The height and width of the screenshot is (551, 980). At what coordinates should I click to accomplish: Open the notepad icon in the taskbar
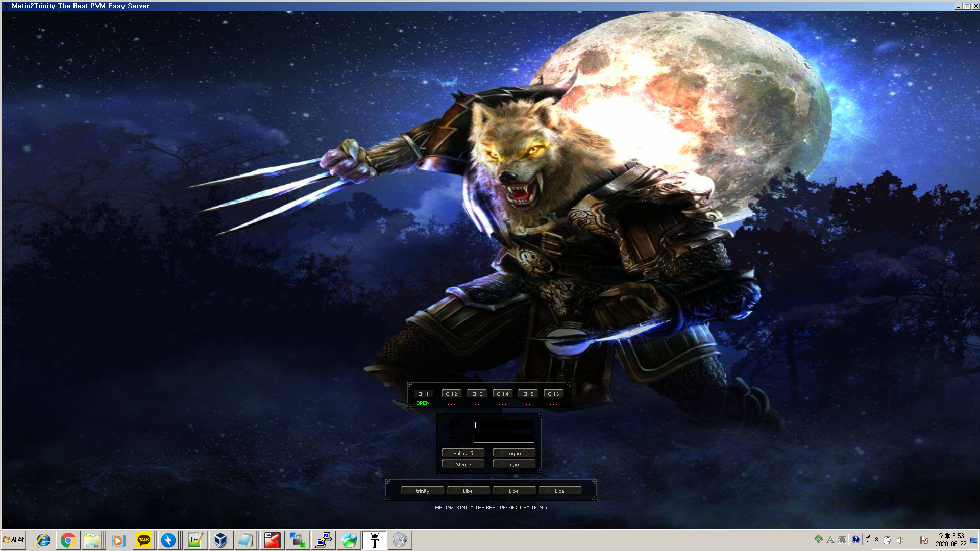tap(246, 540)
